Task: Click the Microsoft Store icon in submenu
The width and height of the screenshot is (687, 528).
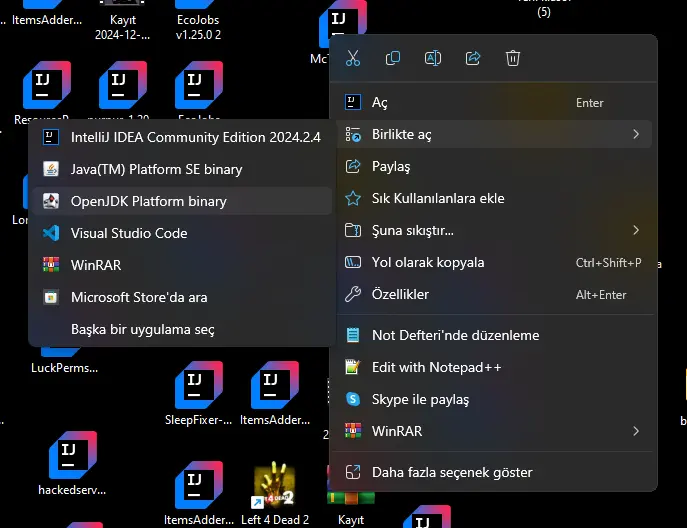Action: pyautogui.click(x=51, y=297)
